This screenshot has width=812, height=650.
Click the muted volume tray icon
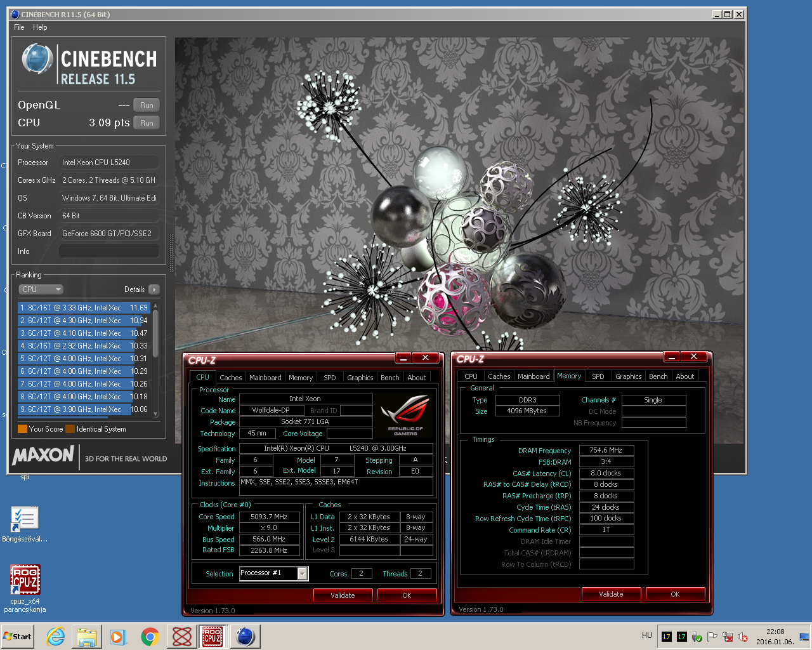point(743,637)
